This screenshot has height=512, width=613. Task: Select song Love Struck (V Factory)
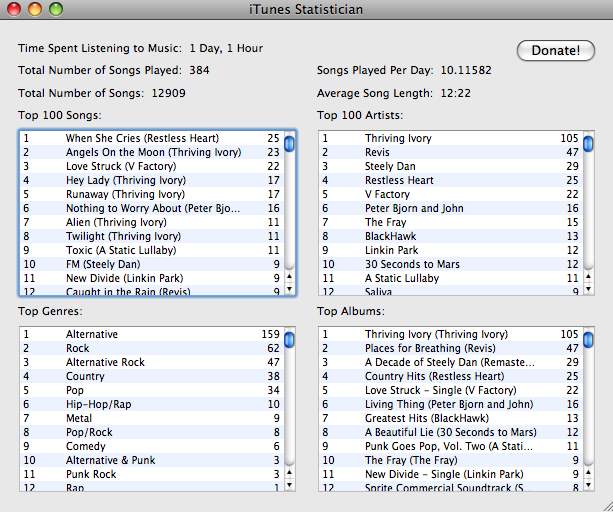pyautogui.click(x=152, y=166)
